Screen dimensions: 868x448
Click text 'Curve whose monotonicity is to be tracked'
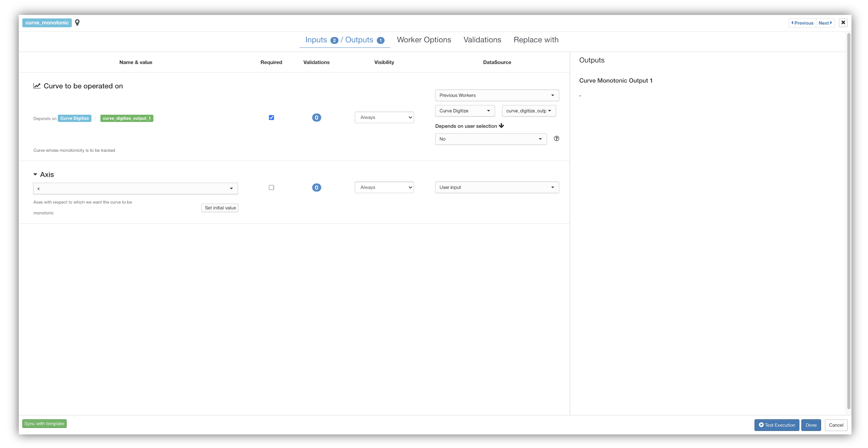pos(74,151)
